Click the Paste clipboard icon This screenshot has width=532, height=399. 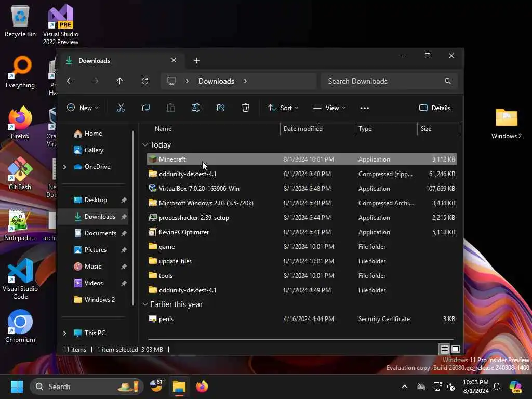click(170, 108)
